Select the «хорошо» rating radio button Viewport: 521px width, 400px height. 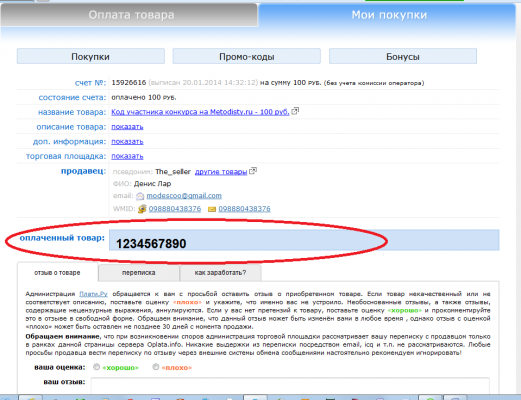pos(96,367)
